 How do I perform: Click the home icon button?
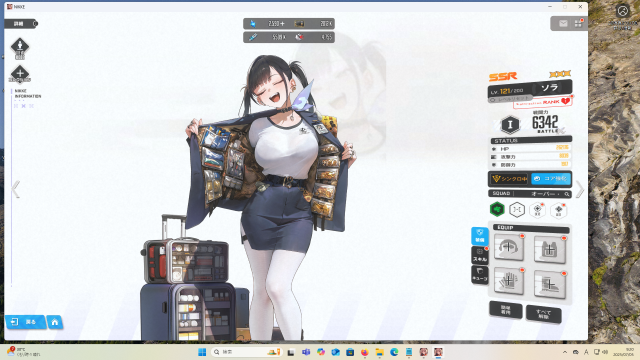click(x=55, y=322)
